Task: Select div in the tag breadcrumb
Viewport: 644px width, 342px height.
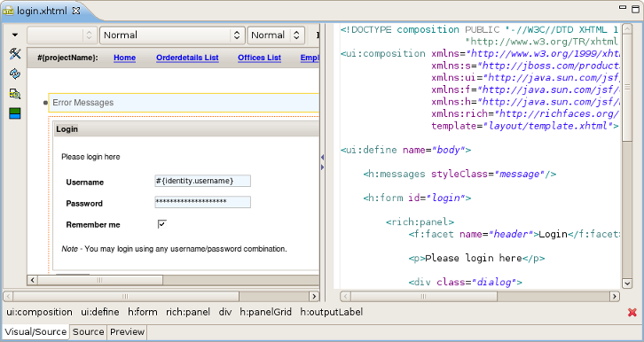Action: coord(225,312)
